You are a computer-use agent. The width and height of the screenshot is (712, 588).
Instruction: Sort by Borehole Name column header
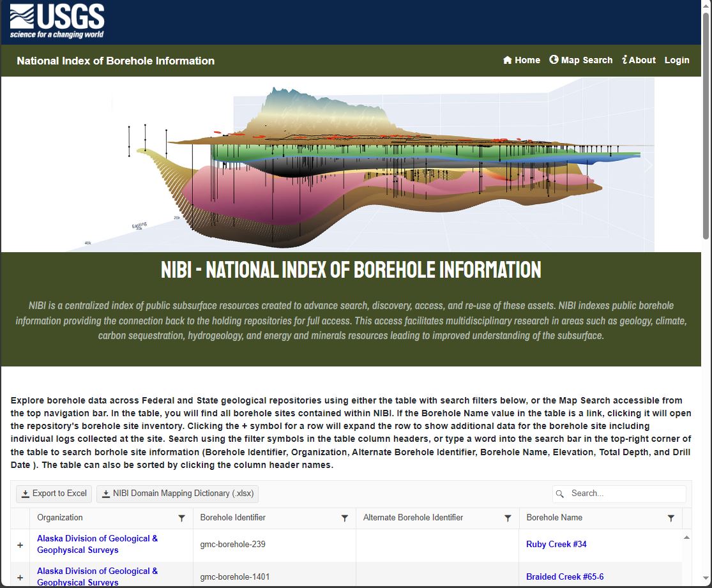pos(554,518)
